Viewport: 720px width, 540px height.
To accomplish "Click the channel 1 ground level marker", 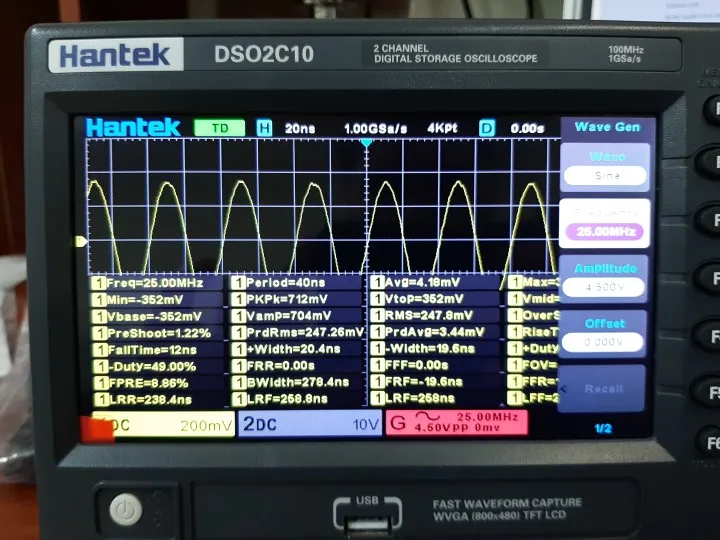I will point(81,241).
